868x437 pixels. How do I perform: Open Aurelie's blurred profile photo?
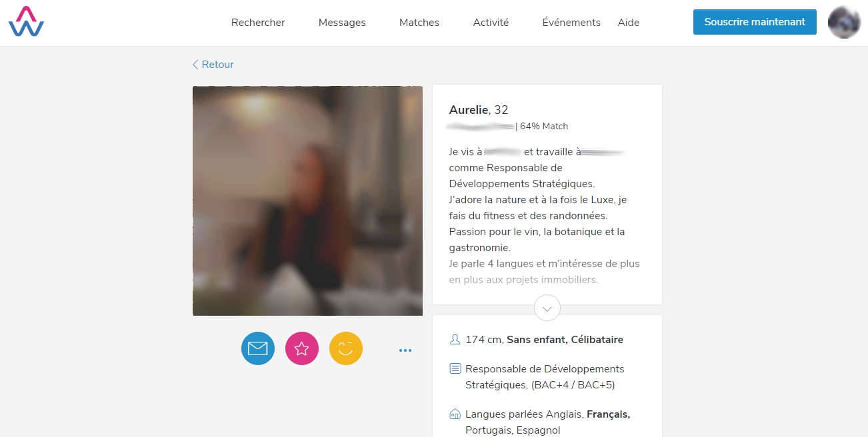pyautogui.click(x=307, y=201)
